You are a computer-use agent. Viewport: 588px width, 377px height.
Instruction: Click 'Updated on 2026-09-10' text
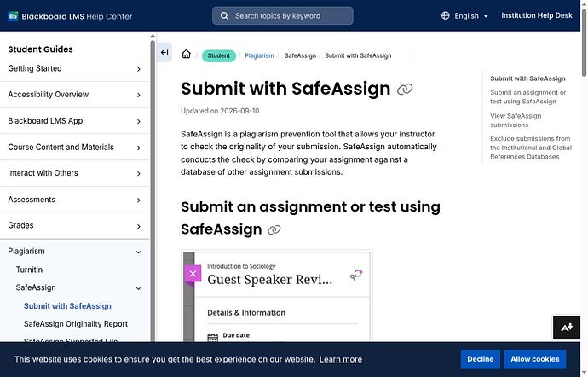(x=220, y=111)
